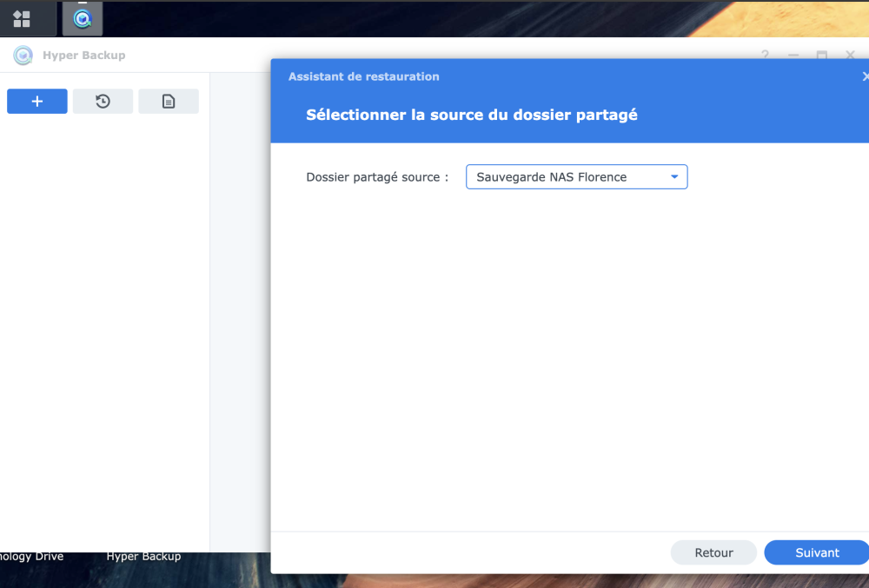869x588 pixels.
Task: Click the dropdown arrow beside Sauvegarde NAS Florence
Action: coord(674,176)
